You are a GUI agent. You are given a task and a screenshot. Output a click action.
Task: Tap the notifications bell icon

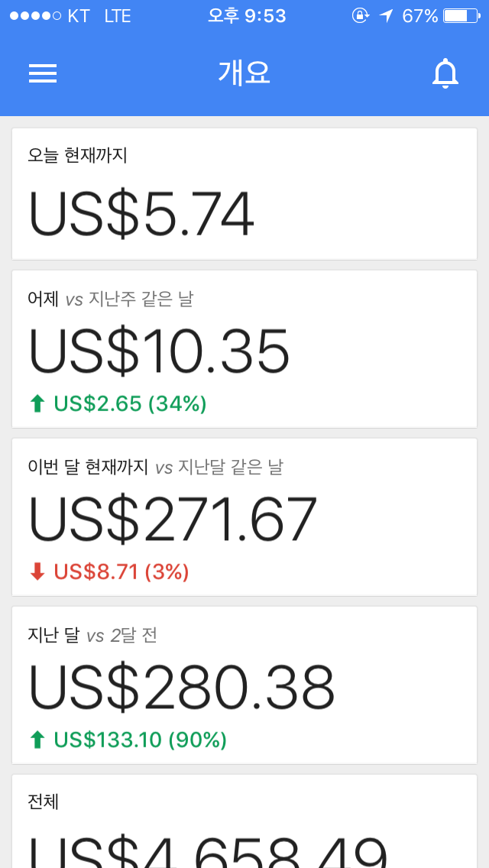tap(445, 73)
